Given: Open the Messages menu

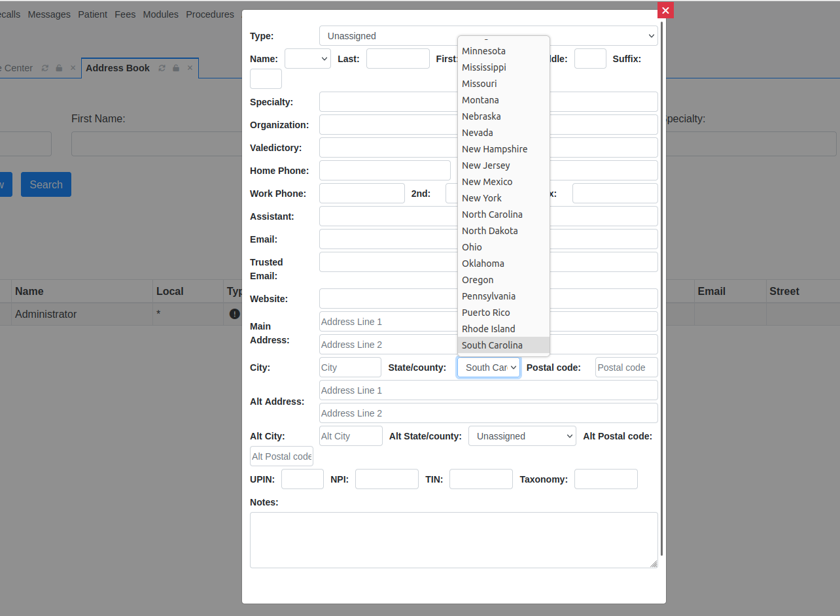Looking at the screenshot, I should [48, 14].
